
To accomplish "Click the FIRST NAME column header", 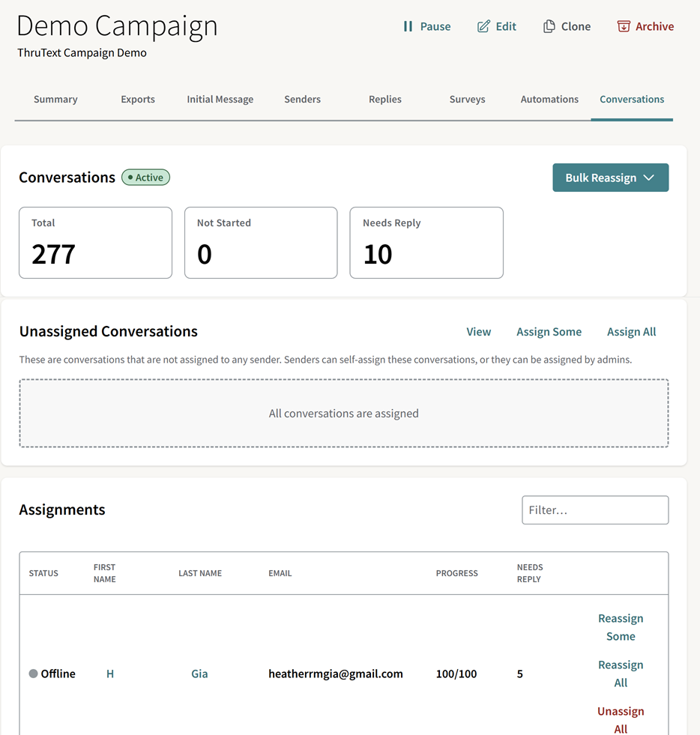I will (105, 573).
